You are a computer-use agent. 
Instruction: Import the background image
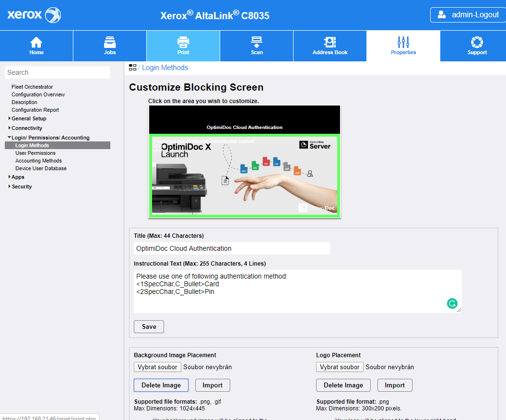[x=212, y=385]
